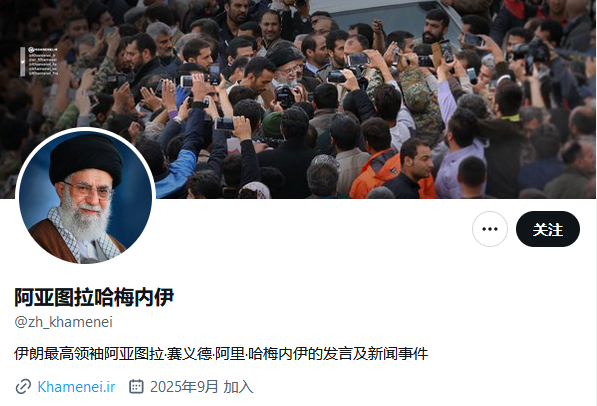Image resolution: width=597 pixels, height=406 pixels.
Task: Open the crowd header banner image
Action: (298, 99)
